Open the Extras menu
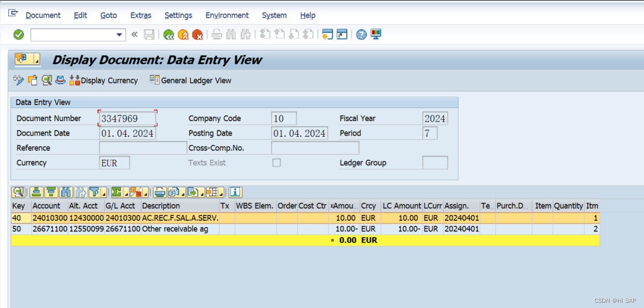 [141, 15]
